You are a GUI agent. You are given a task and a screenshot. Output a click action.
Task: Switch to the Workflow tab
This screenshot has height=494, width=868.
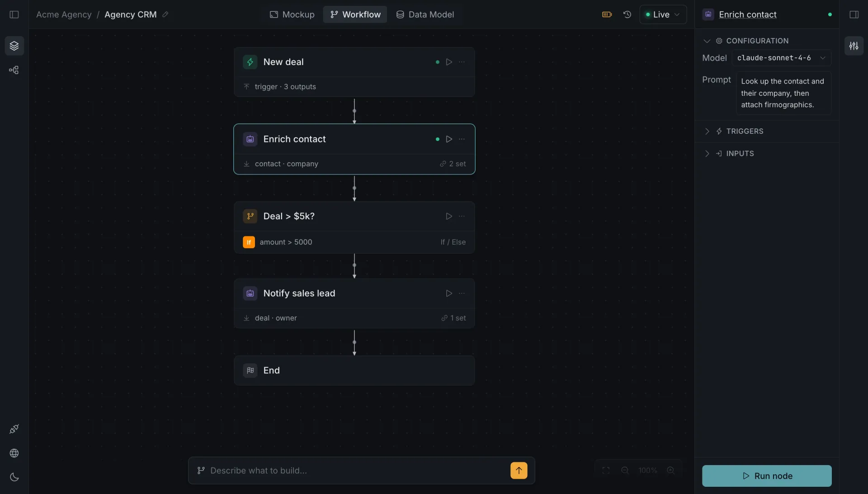coord(355,14)
